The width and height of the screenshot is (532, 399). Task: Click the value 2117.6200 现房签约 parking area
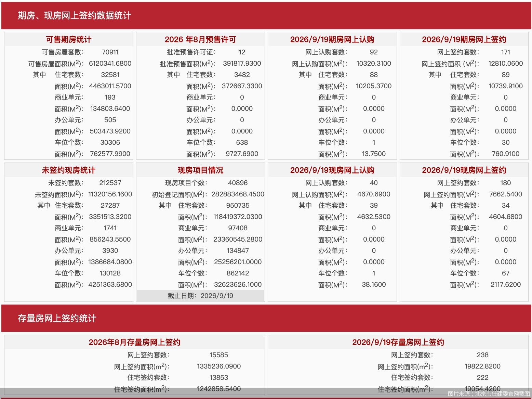tap(506, 284)
